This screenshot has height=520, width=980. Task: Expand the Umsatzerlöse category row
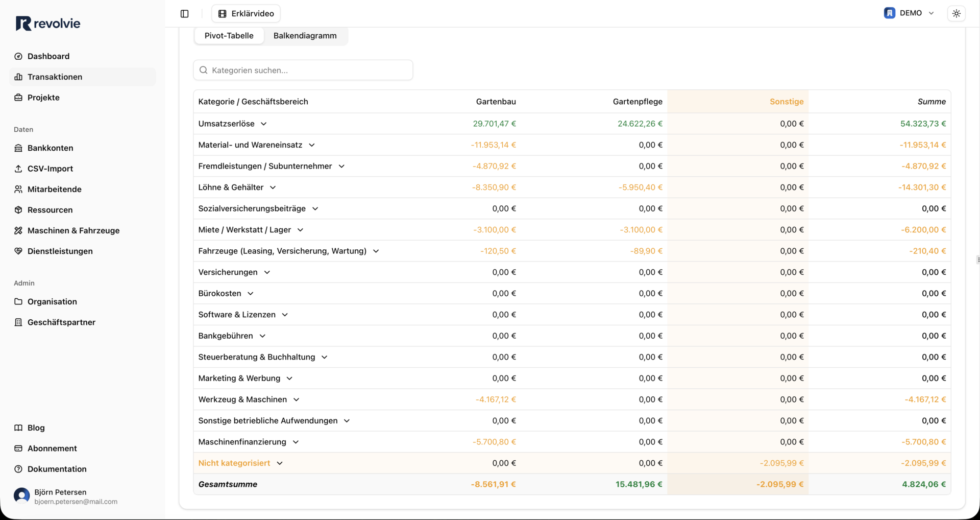point(263,124)
